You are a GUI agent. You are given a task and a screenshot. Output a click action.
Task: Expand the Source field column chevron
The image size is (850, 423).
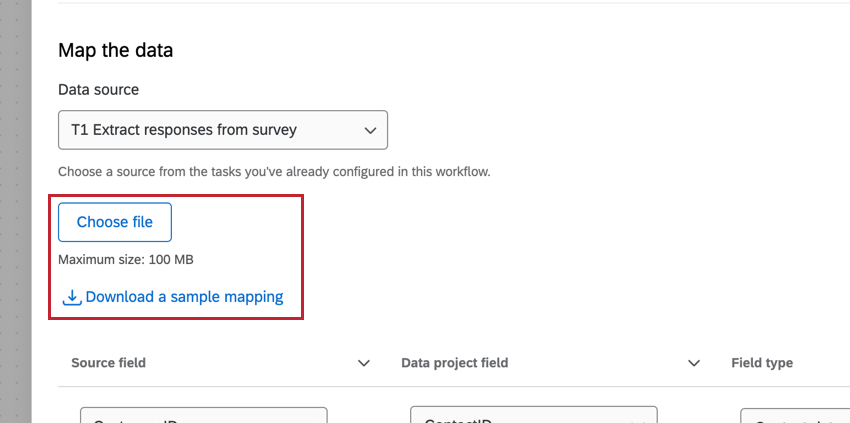364,363
